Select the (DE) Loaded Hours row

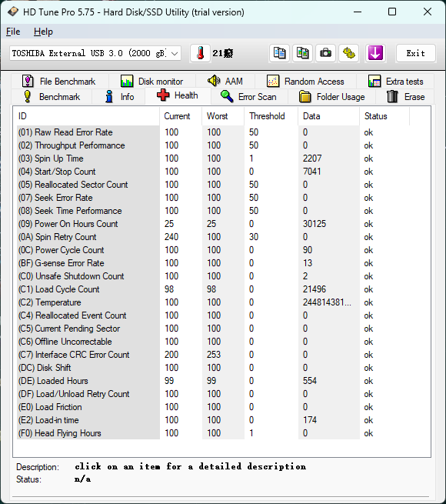[213, 381]
